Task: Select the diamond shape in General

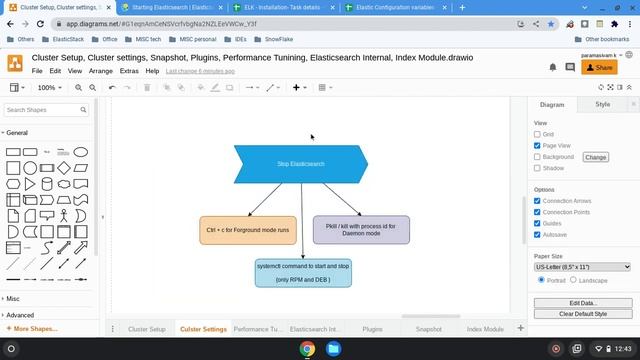Action: (64, 168)
